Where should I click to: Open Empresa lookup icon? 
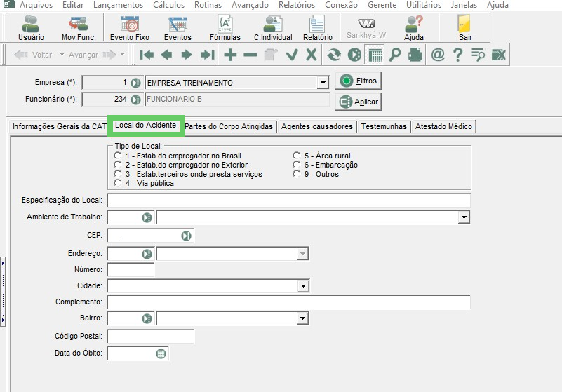[135, 83]
